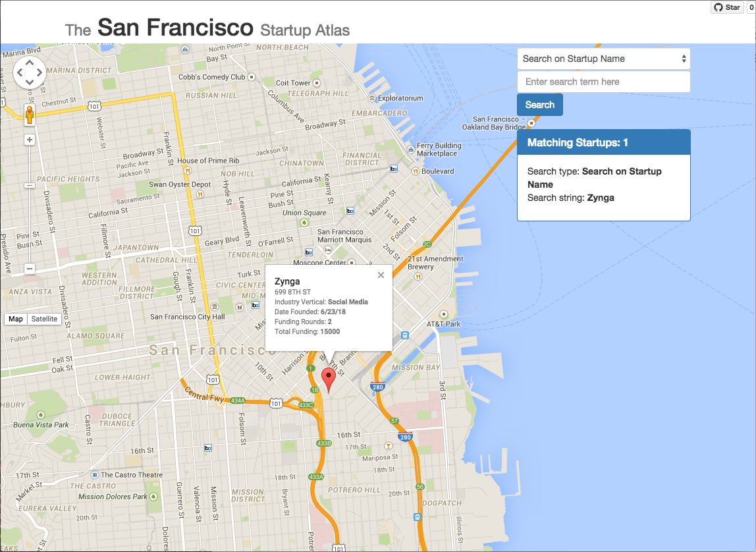Click the GitHub Star button
Image resolution: width=756 pixels, height=552 pixels.
(728, 7)
